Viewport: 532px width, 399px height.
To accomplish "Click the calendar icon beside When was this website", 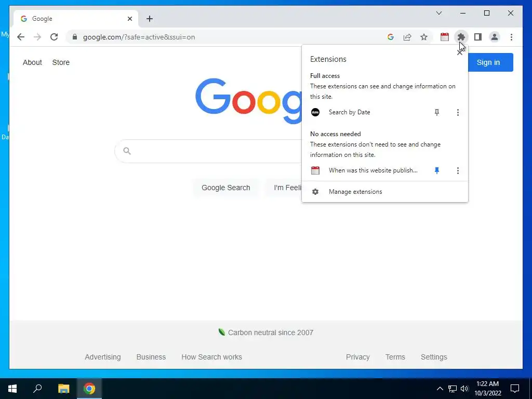I will click(315, 170).
